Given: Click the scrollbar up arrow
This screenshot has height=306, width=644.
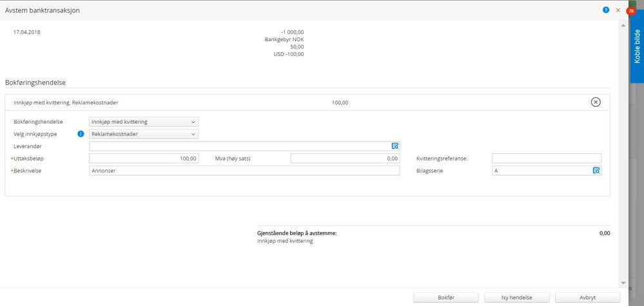Looking at the screenshot, I should [x=623, y=25].
